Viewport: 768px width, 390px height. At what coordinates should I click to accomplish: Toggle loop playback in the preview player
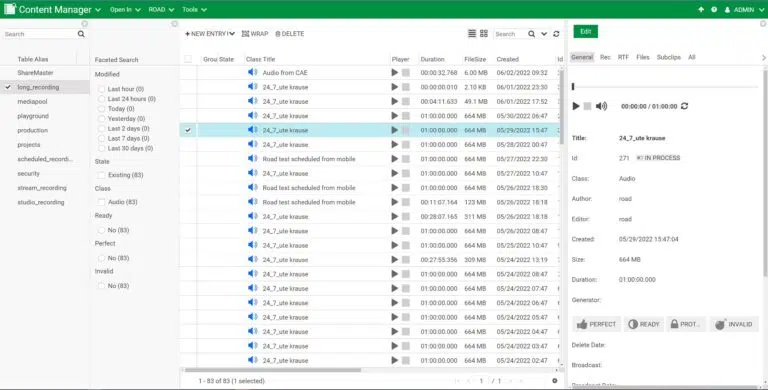click(x=684, y=106)
